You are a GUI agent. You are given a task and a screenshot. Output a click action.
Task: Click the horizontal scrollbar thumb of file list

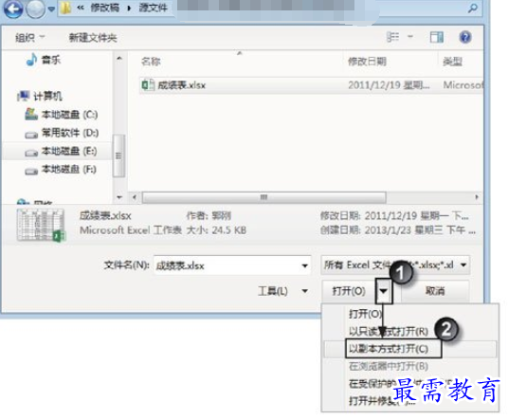[x=264, y=197]
